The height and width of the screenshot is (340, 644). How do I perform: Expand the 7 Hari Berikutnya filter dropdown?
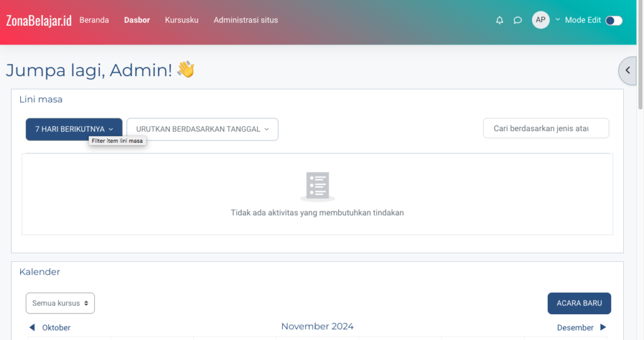[74, 129]
